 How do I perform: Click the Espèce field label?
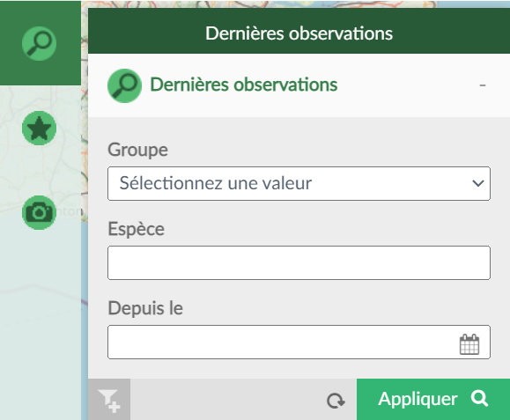(x=137, y=229)
